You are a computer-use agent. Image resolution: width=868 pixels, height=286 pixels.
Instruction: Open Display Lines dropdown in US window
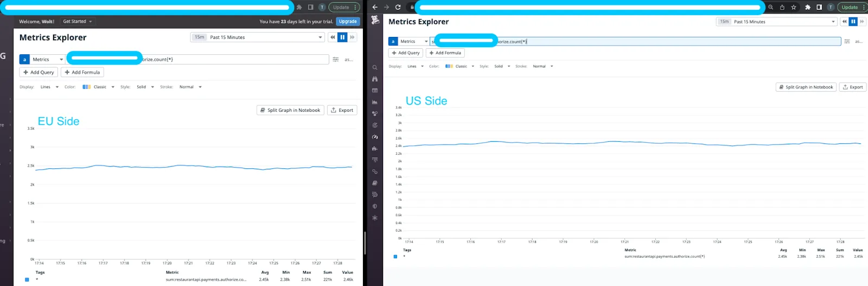[415, 66]
